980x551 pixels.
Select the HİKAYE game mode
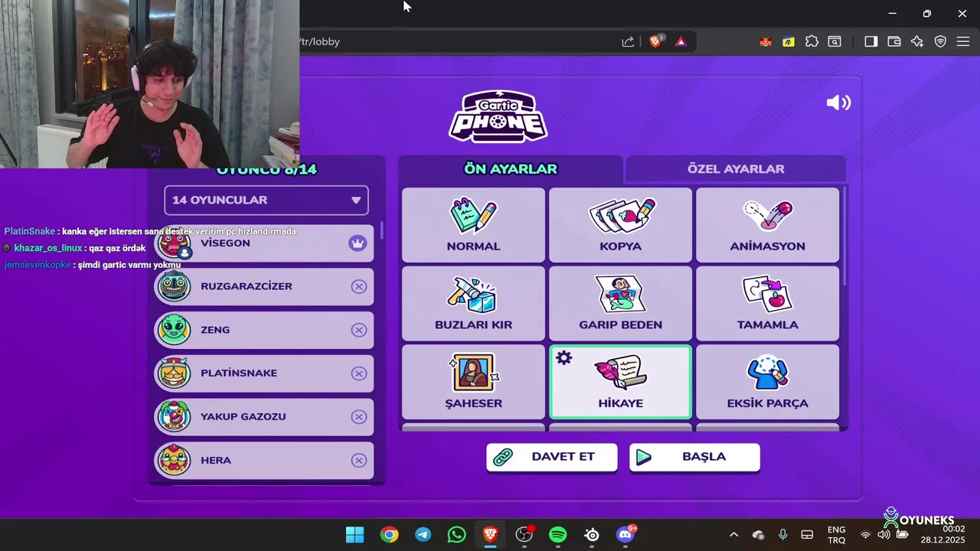[x=620, y=382]
